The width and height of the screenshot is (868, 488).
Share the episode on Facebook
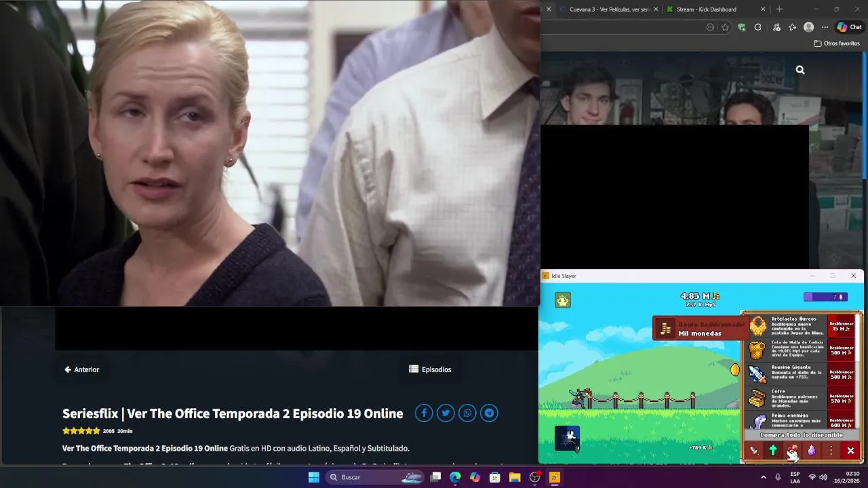tap(424, 413)
